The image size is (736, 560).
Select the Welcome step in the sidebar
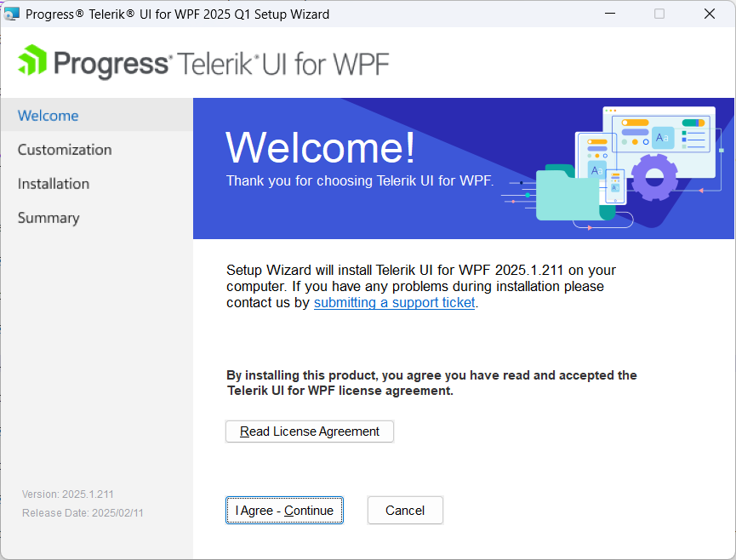coord(48,115)
